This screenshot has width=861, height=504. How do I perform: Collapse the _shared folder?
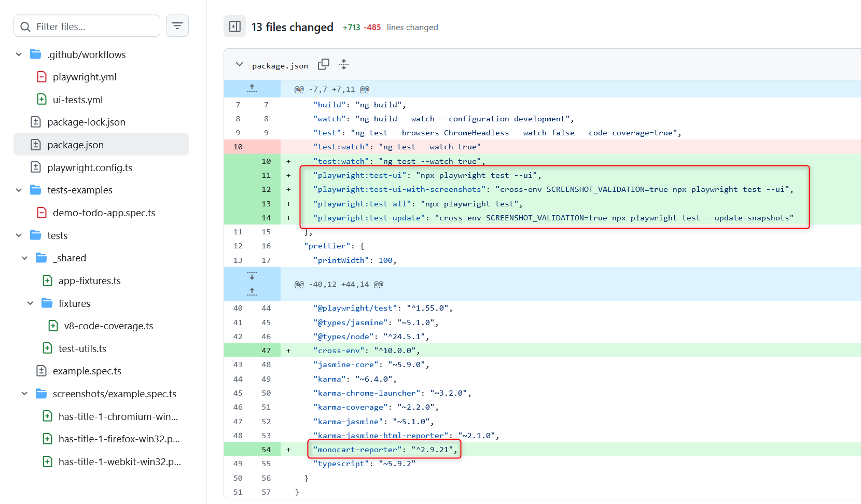click(24, 258)
